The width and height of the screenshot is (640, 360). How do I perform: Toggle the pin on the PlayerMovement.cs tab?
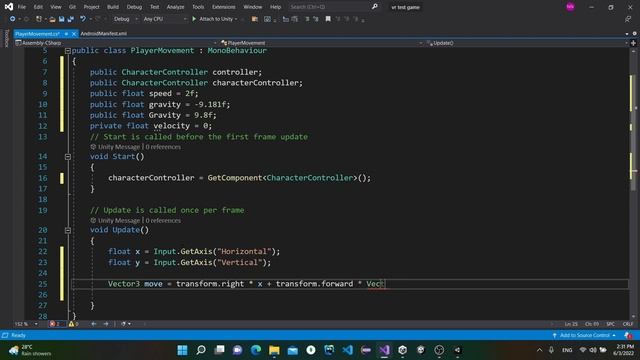[x=66, y=34]
